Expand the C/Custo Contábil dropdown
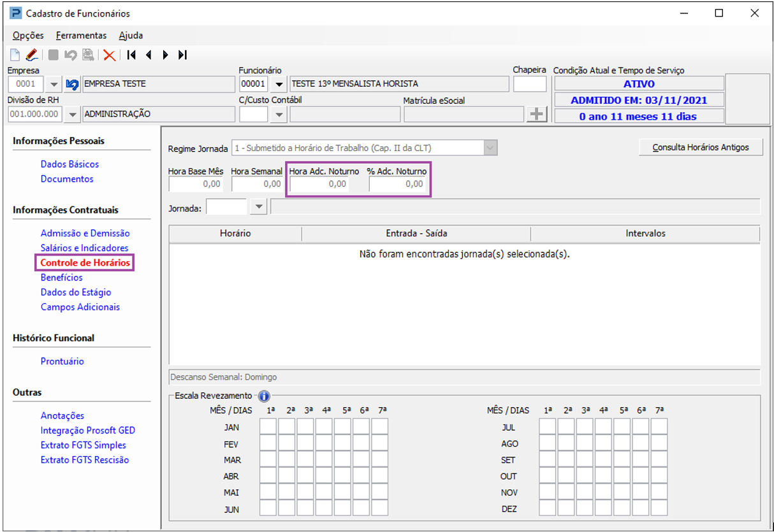The image size is (774, 532). (278, 115)
